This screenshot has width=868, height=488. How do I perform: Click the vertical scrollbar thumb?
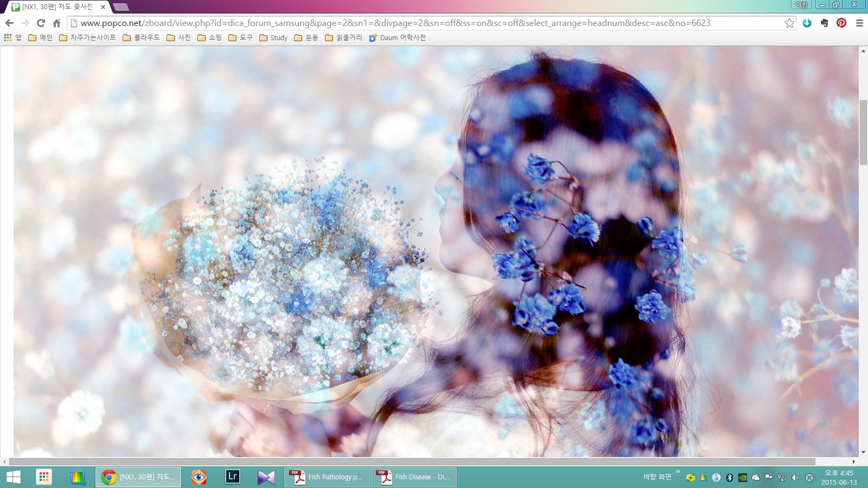point(863,132)
